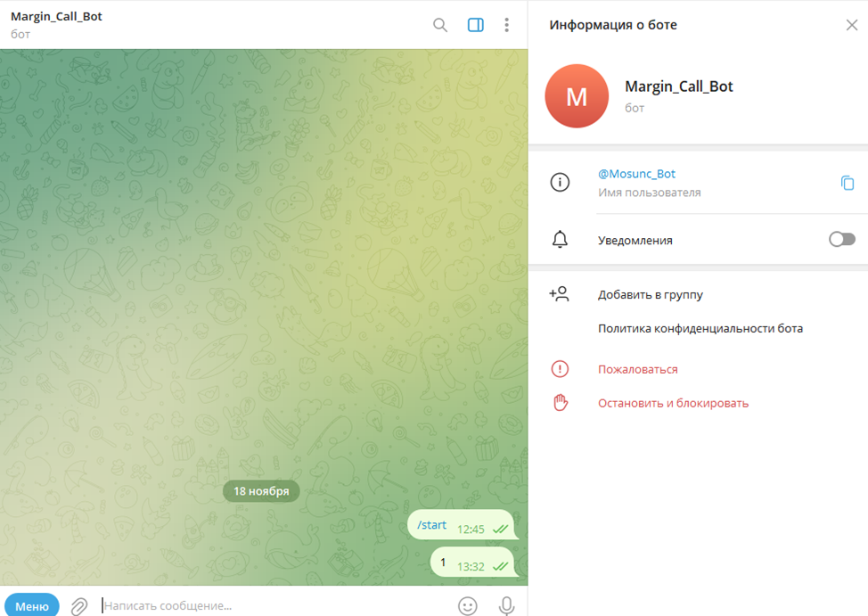Viewport: 868px width, 616px height.
Task: Click the red exclamation report icon
Action: tap(560, 369)
